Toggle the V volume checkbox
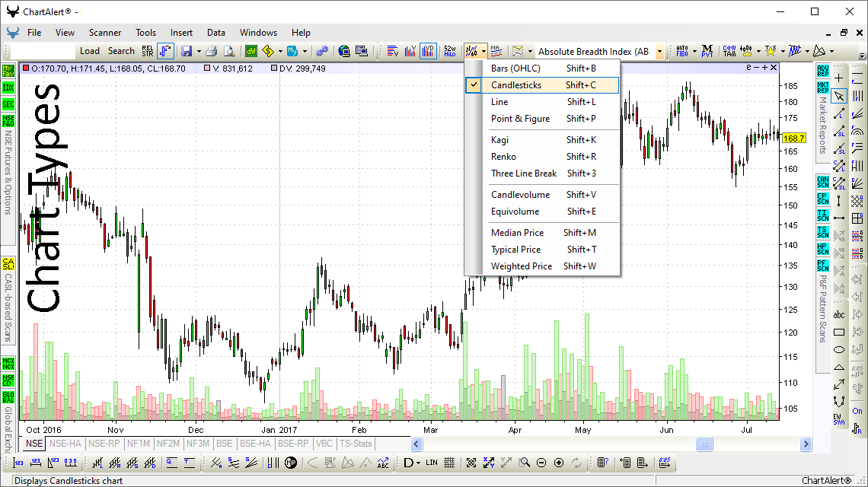Screen dimensions: 868x487 [x=208, y=68]
